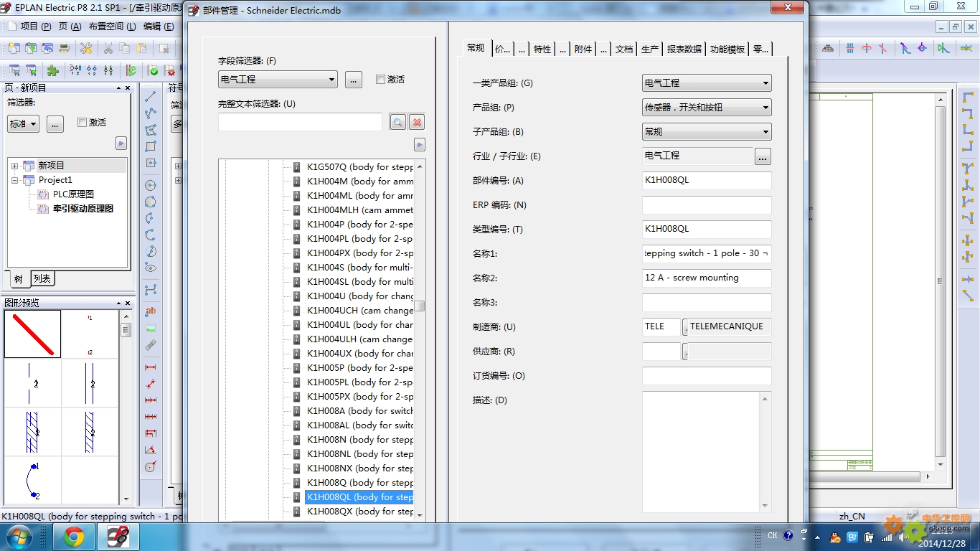Click the green arrow connection icon
This screenshot has height=551, width=980.
click(943, 48)
